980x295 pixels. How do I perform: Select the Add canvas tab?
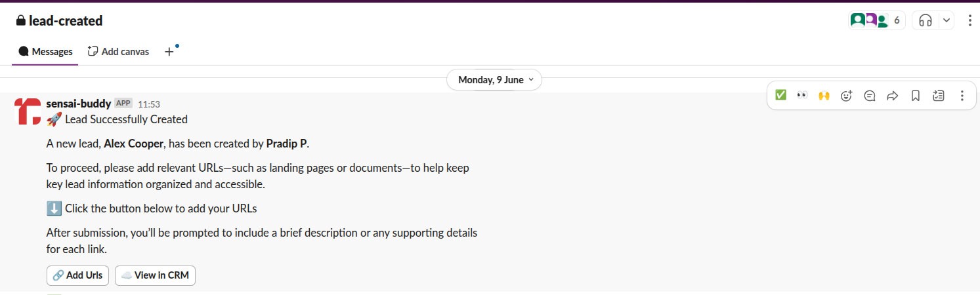pos(119,51)
